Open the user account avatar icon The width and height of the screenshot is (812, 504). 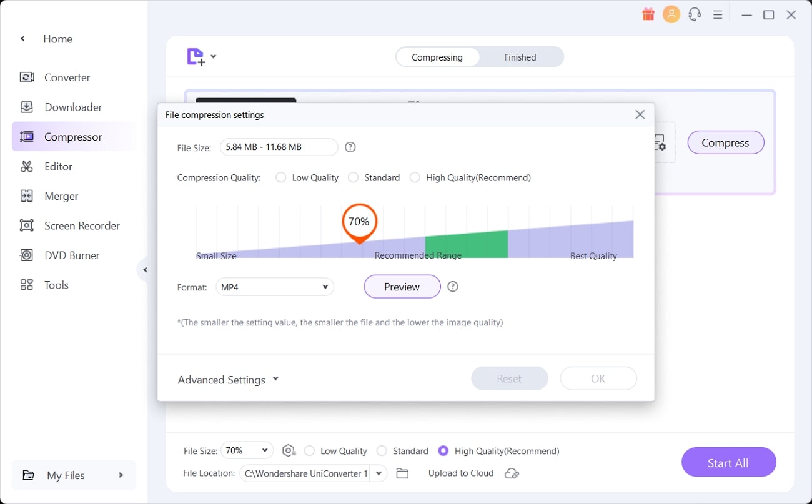[671, 14]
